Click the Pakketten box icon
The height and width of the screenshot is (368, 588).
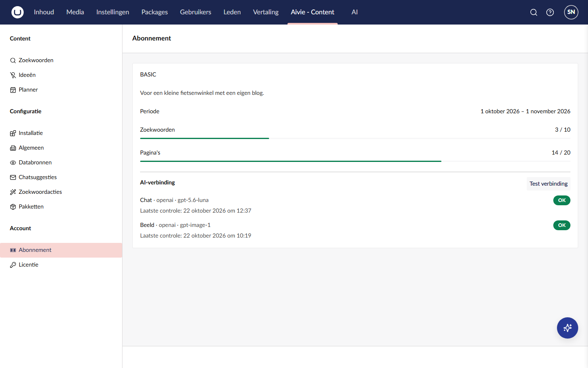pos(13,207)
